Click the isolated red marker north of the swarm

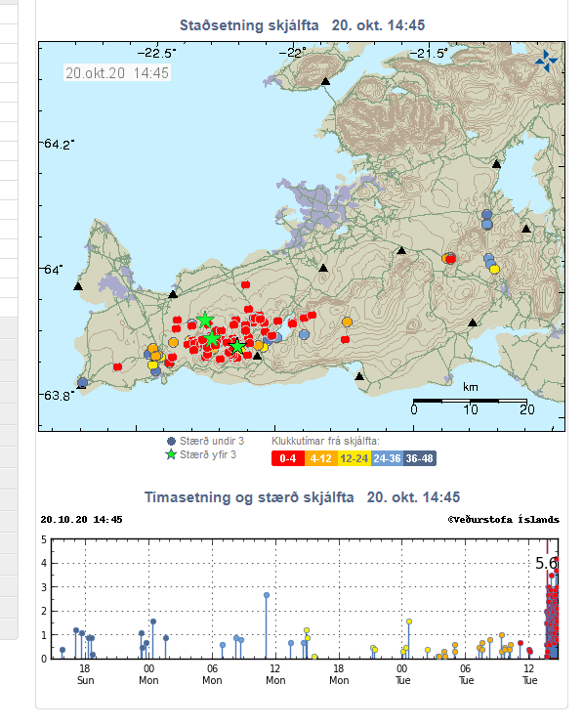click(245, 284)
